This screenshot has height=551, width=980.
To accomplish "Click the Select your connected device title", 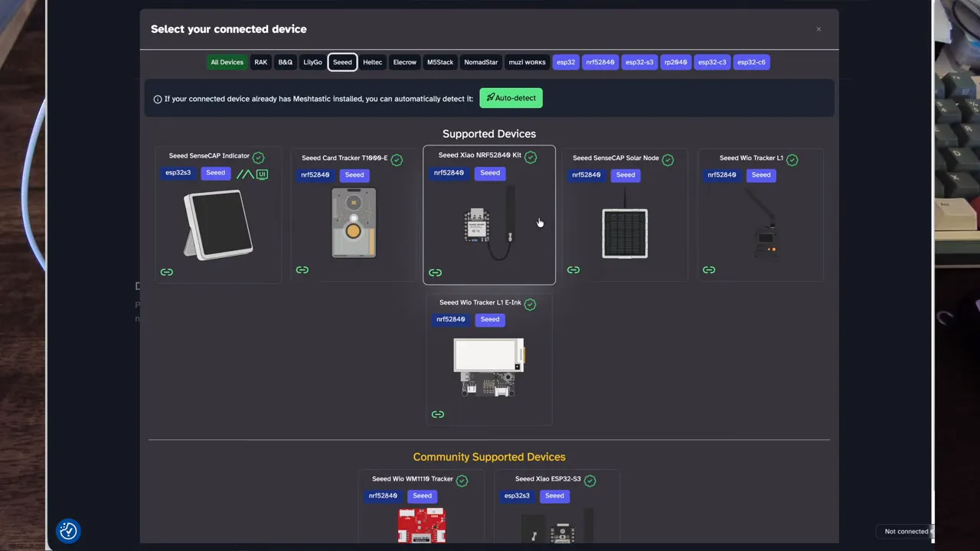I will tap(228, 29).
